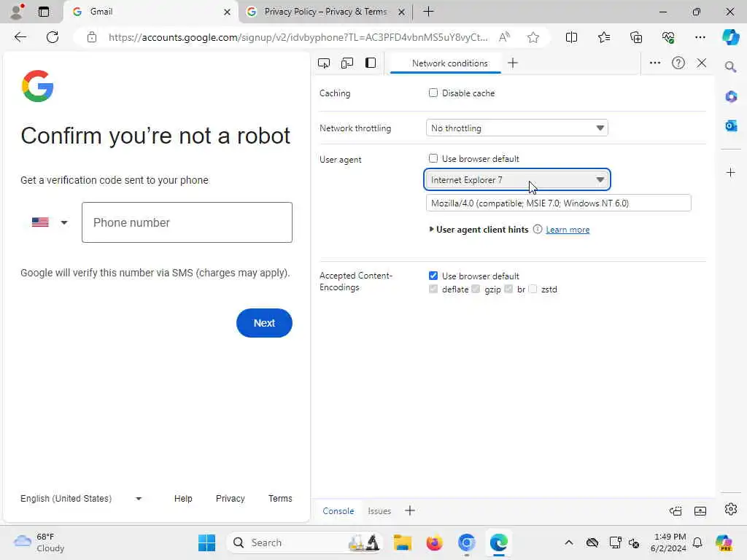Activate the DevTools inspect element icon
This screenshot has height=560, width=747.
coord(324,63)
